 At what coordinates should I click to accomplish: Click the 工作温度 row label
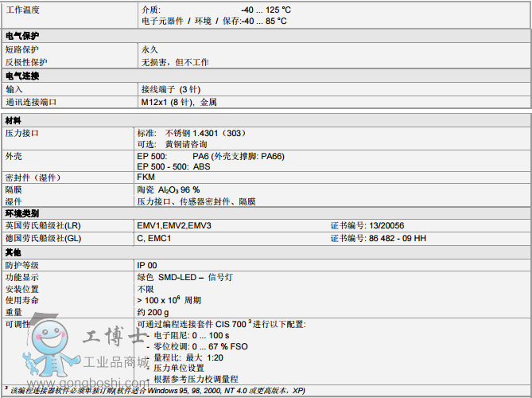click(22, 10)
